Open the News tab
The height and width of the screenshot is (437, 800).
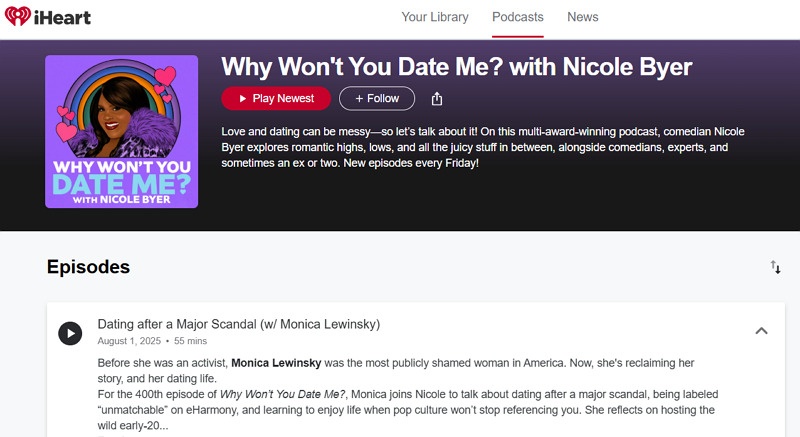coord(583,17)
